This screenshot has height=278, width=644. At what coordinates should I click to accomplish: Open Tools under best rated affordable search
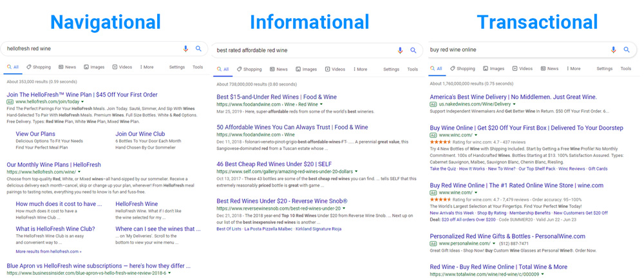(412, 69)
